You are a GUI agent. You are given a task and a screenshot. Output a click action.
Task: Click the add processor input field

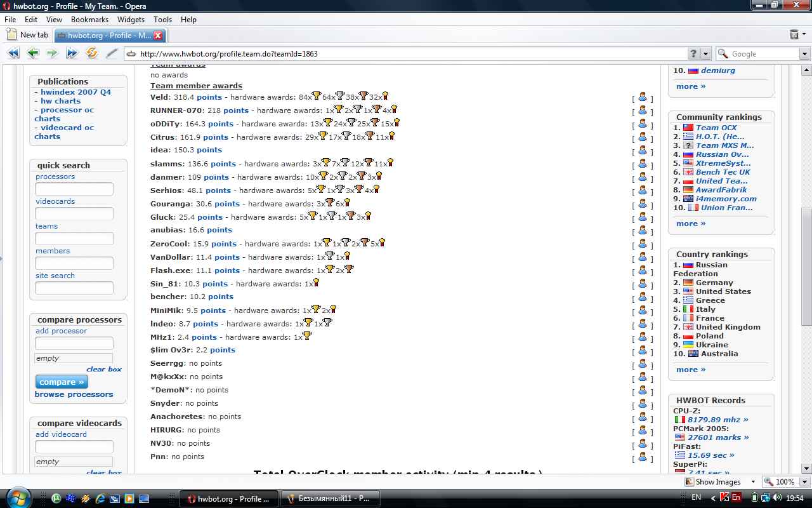pos(74,344)
